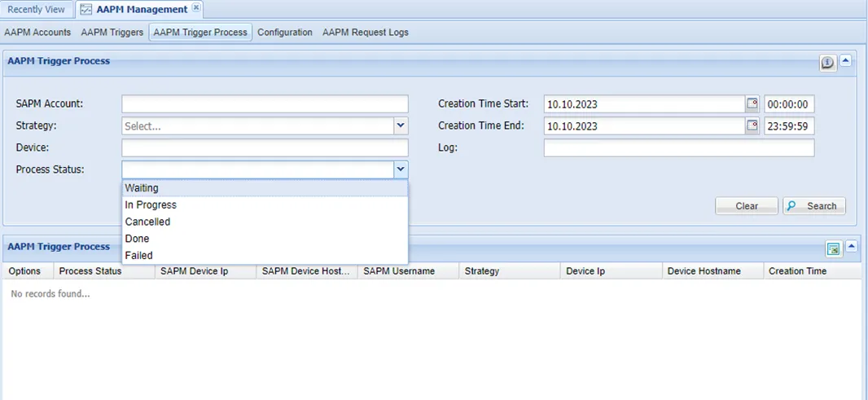Switch to Recently View tab
Screen dimensions: 868x400
36,10
